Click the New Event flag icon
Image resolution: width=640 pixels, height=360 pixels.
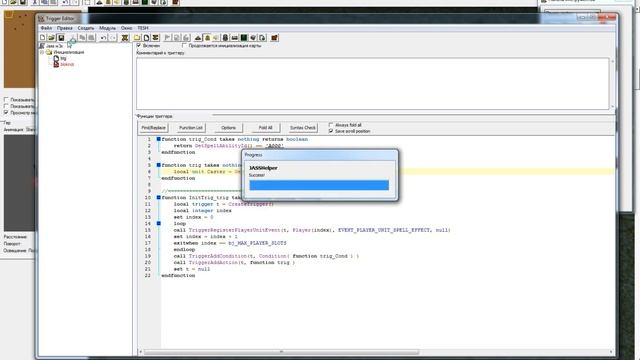tap(167, 38)
